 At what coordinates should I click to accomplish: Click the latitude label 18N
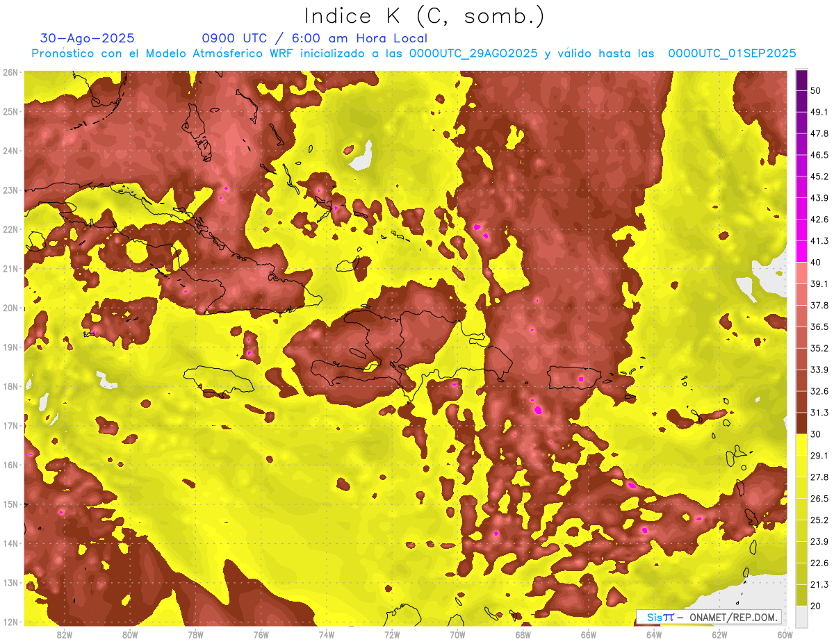tap(10, 386)
